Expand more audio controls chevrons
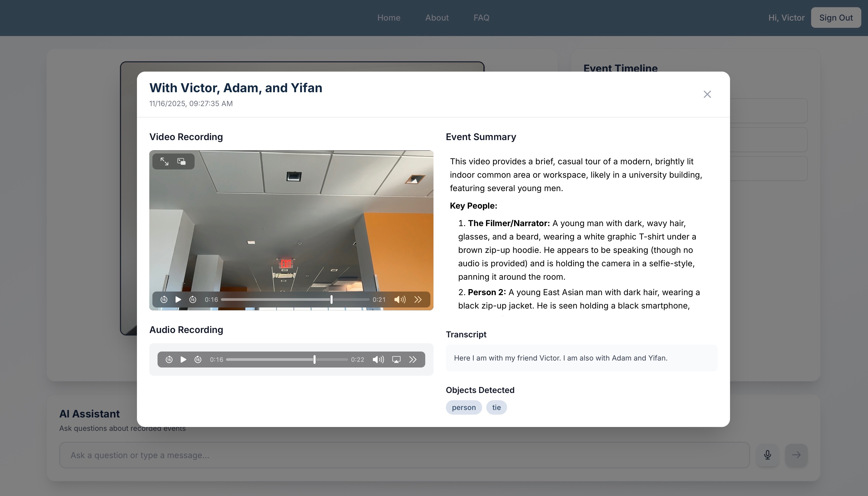The width and height of the screenshot is (868, 496). [413, 360]
